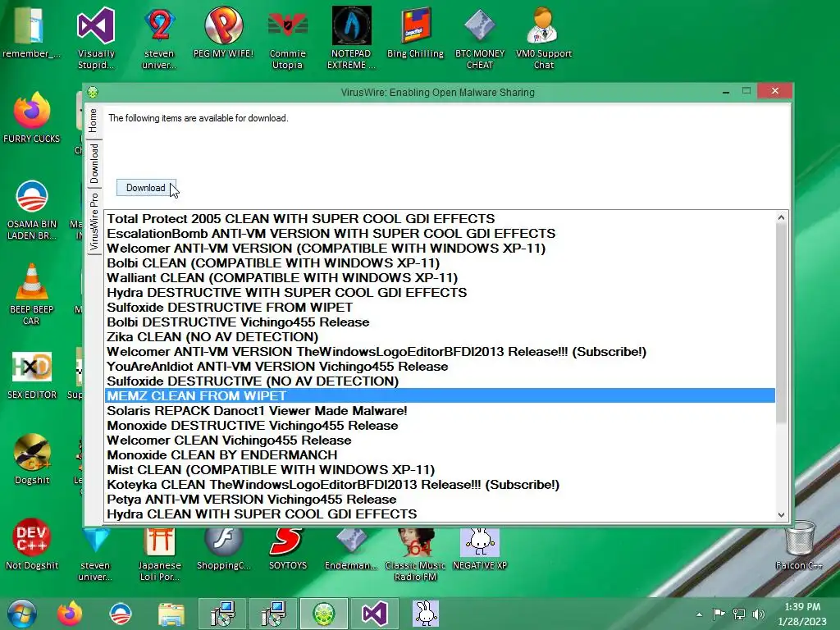The width and height of the screenshot is (840, 630).
Task: Select Welcomer ANTI-VM VERSION (COMPATIBLE) item
Action: point(440,248)
